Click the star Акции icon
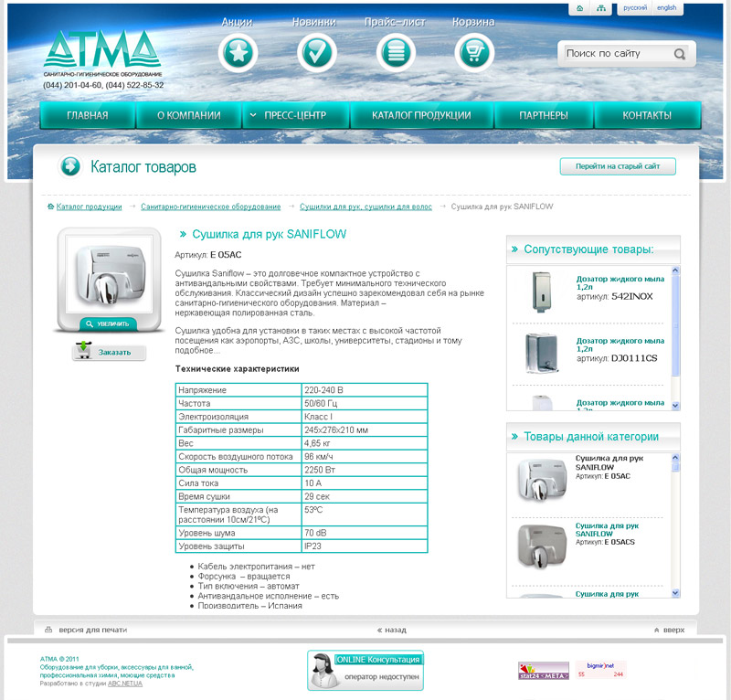 [x=238, y=53]
